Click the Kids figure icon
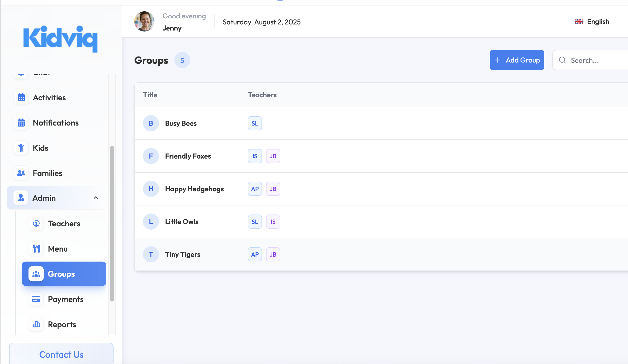The height and width of the screenshot is (364, 628). pyautogui.click(x=21, y=148)
